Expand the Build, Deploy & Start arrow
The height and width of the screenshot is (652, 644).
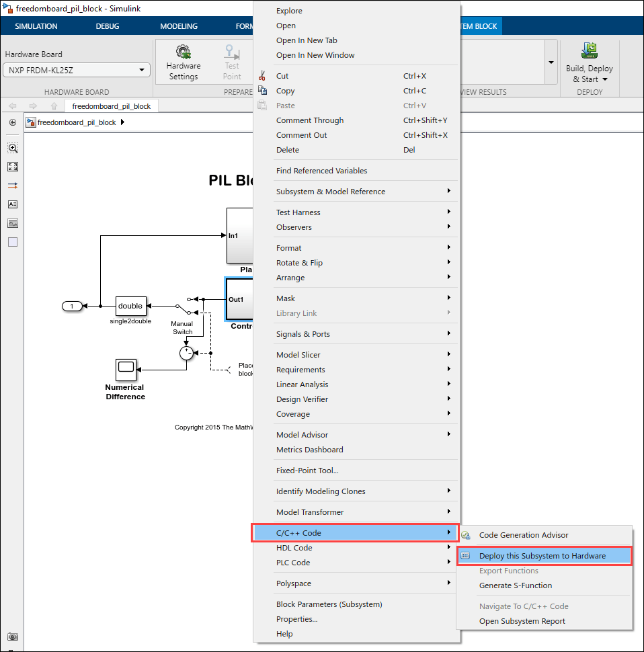[x=605, y=79]
